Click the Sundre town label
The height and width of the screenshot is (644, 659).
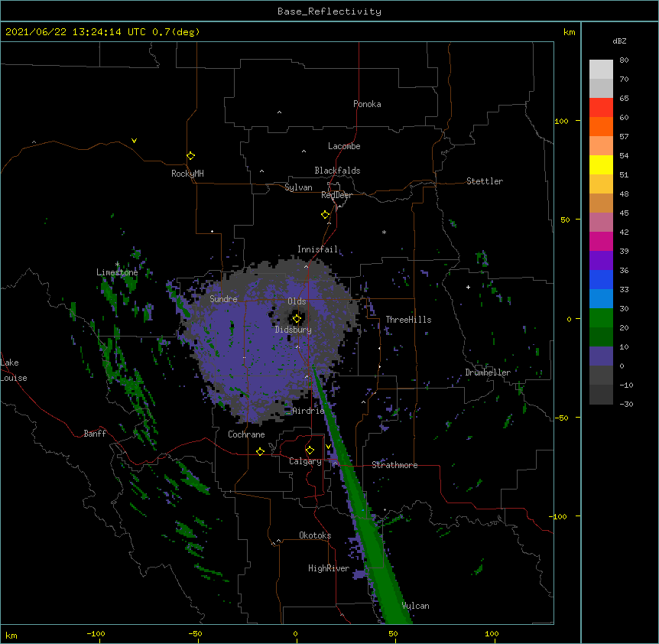tap(223, 299)
